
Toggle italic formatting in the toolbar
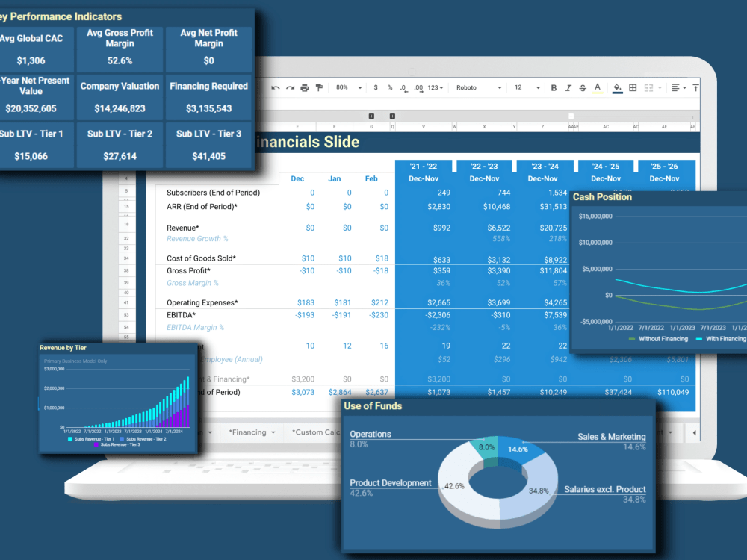(x=568, y=87)
